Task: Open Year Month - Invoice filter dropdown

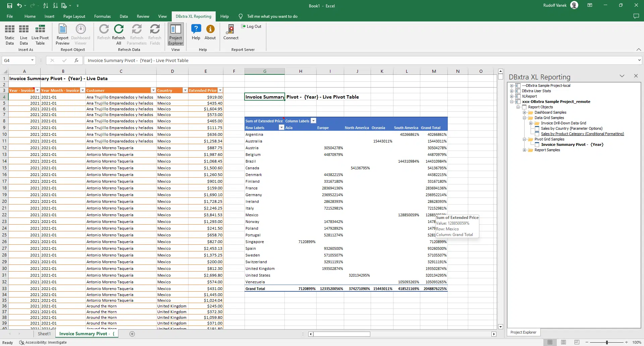Action: coord(83,91)
